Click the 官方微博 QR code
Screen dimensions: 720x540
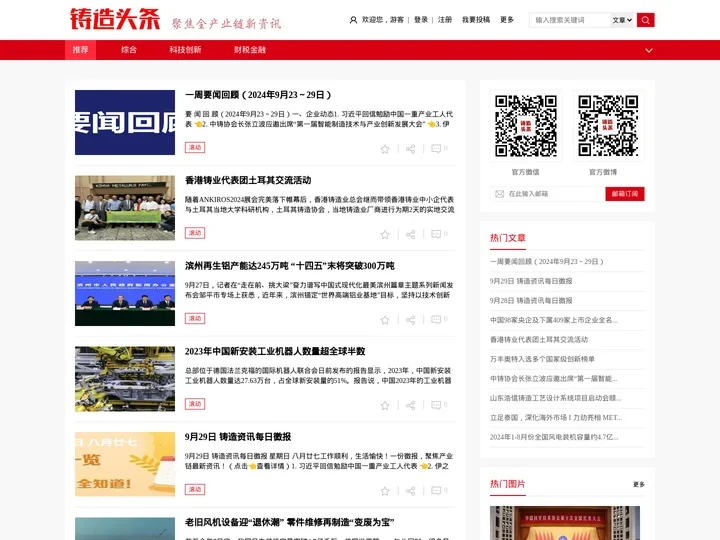608,126
